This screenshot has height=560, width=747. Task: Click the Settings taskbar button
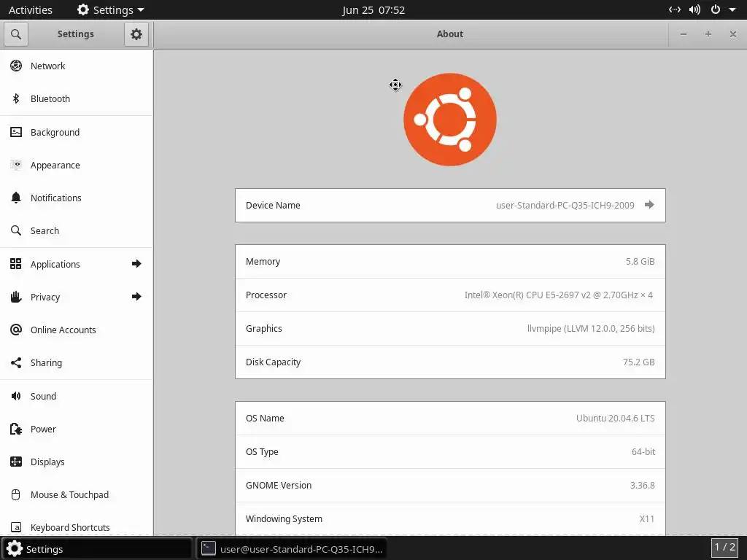click(97, 548)
